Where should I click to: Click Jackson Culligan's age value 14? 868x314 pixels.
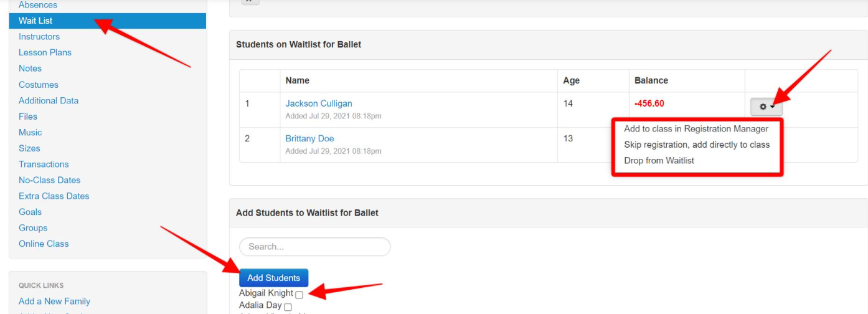568,103
